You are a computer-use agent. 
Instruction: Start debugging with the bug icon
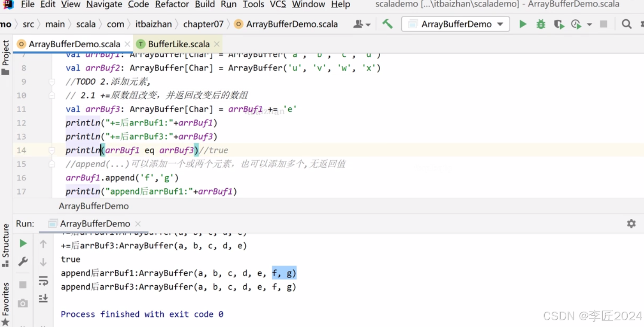click(540, 24)
